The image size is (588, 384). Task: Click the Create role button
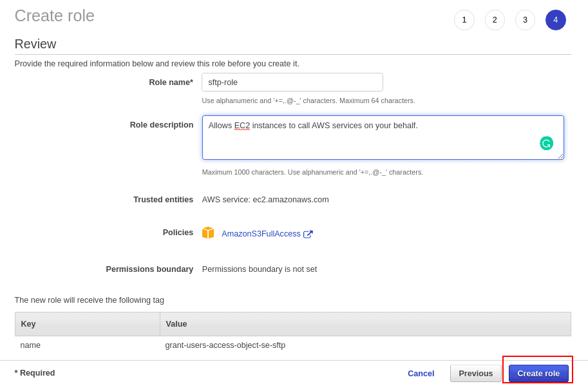(x=538, y=374)
